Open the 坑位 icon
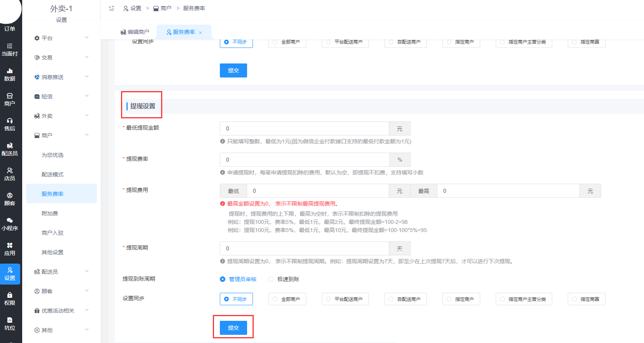644x343 pixels. pyautogui.click(x=10, y=324)
